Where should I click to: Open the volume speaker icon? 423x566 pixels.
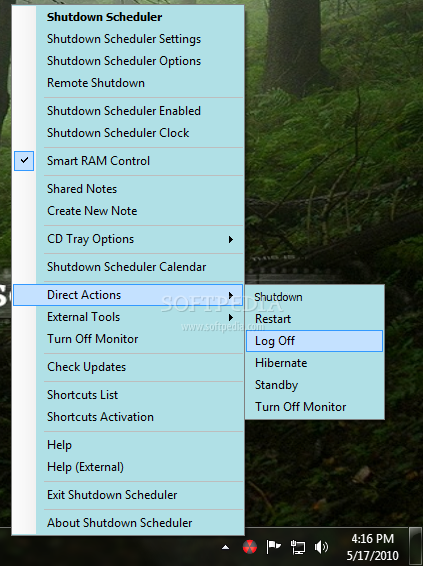[321, 547]
